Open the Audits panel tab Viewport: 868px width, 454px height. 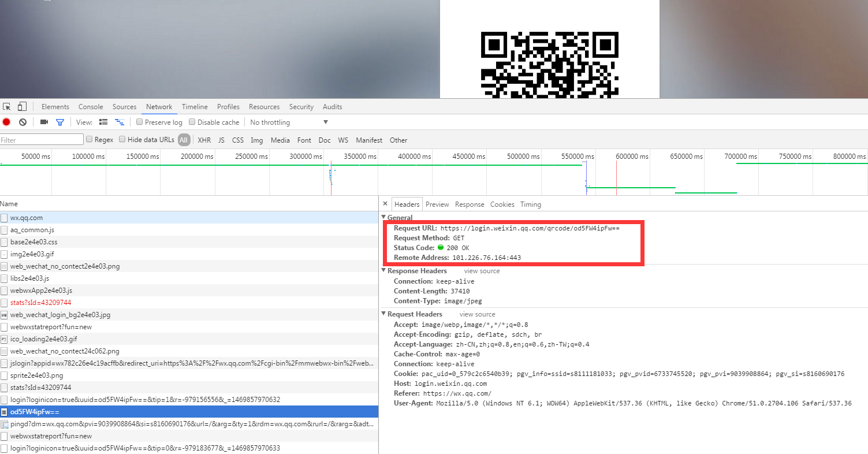click(333, 107)
